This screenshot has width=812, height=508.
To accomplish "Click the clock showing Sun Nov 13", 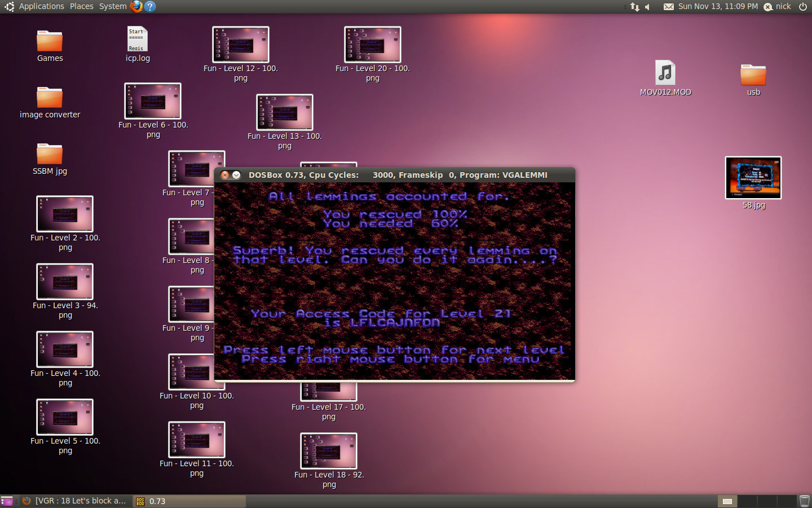I will click(718, 6).
